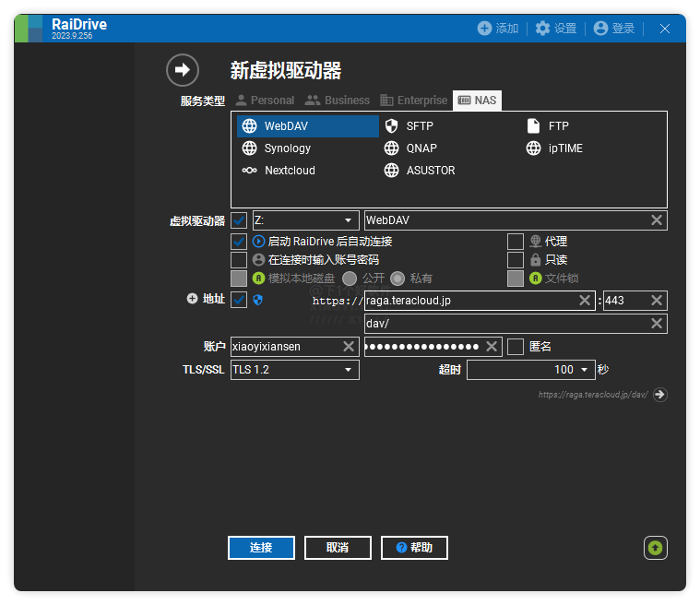
Task: Enable the 只读 read-only checkbox
Action: (516, 260)
